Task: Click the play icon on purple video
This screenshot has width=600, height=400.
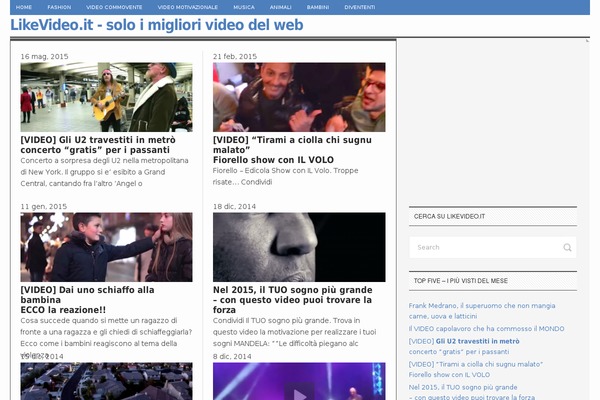Action: coord(299,392)
